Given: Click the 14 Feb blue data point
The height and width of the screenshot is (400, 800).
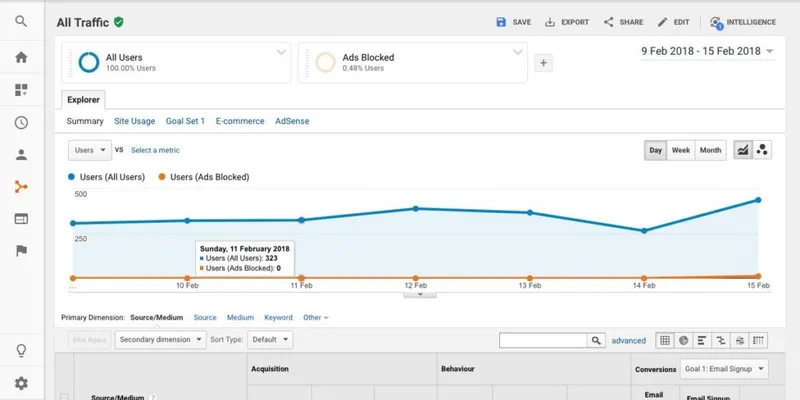Looking at the screenshot, I should pyautogui.click(x=644, y=231).
